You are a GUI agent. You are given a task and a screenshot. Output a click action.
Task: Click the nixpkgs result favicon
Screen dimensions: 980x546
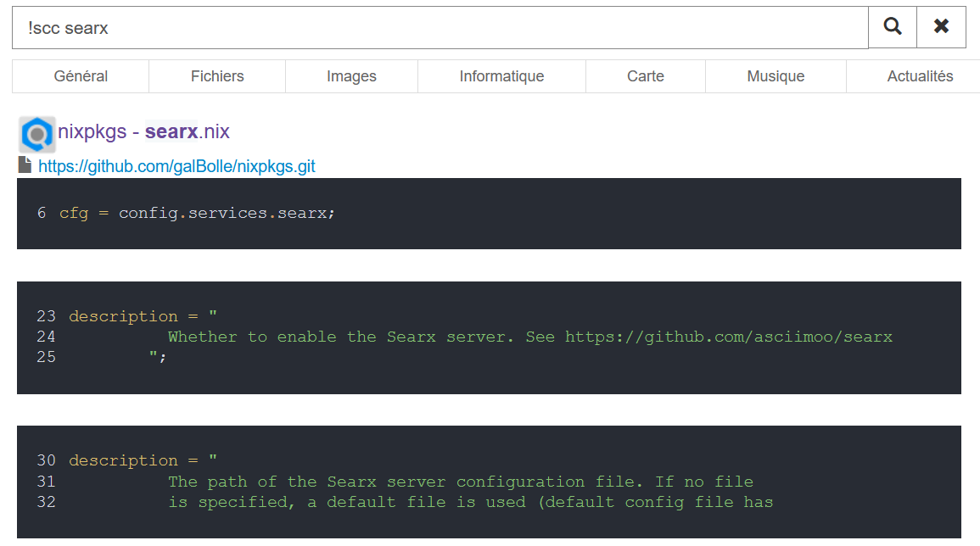[x=36, y=134]
